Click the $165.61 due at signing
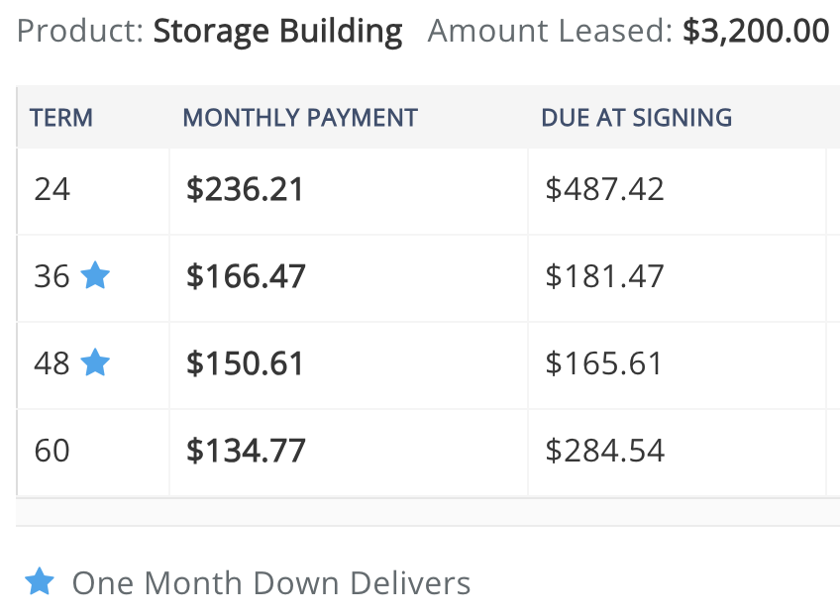This screenshot has width=840, height=616. point(604,363)
